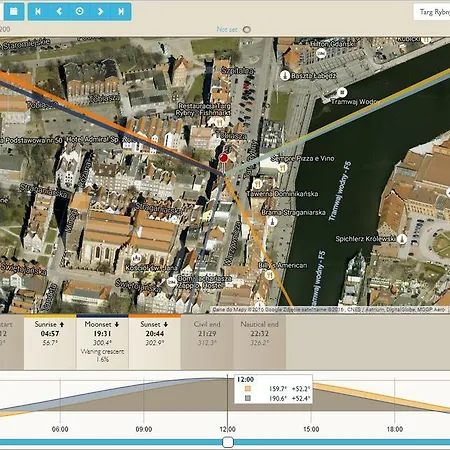Screen dimensions: 450x450
Task: Click the orange sun swatch in tooltip
Action: click(x=248, y=389)
